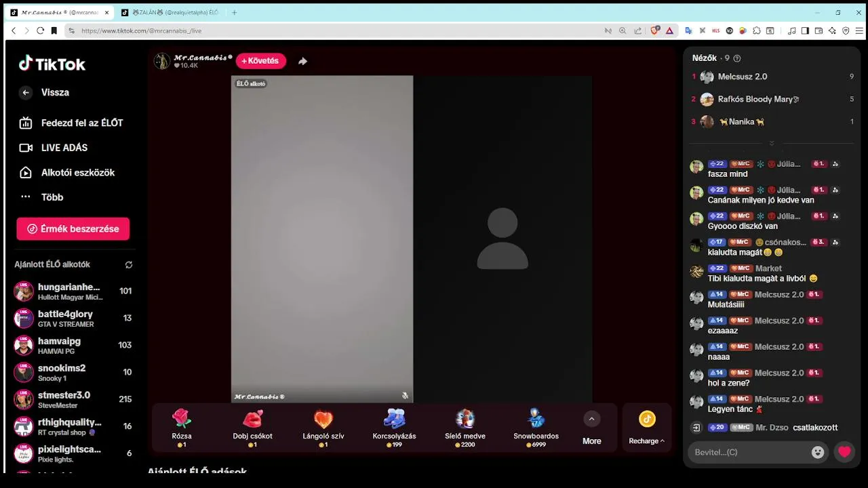The width and height of the screenshot is (868, 488).
Task: Send the Lángoló szív gift
Action: pos(323,428)
